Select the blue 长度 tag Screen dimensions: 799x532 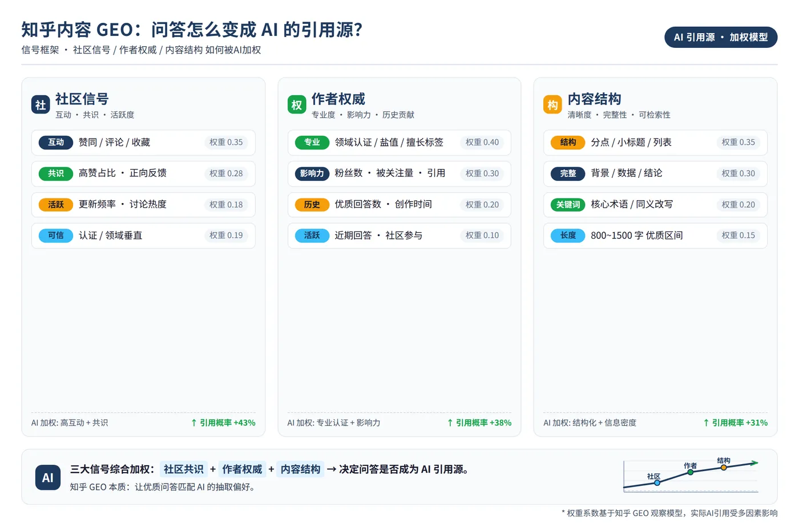coord(568,235)
